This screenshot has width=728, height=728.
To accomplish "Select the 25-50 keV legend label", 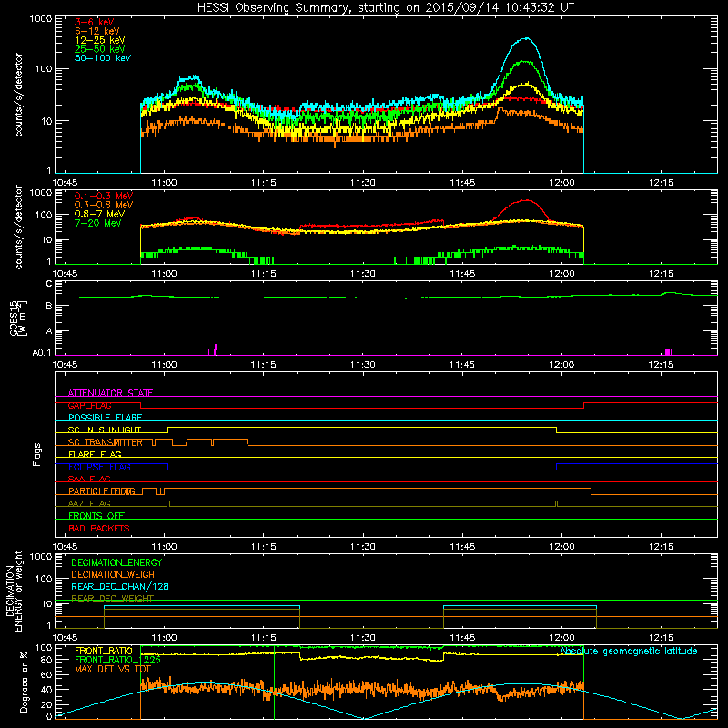I will (100, 49).
